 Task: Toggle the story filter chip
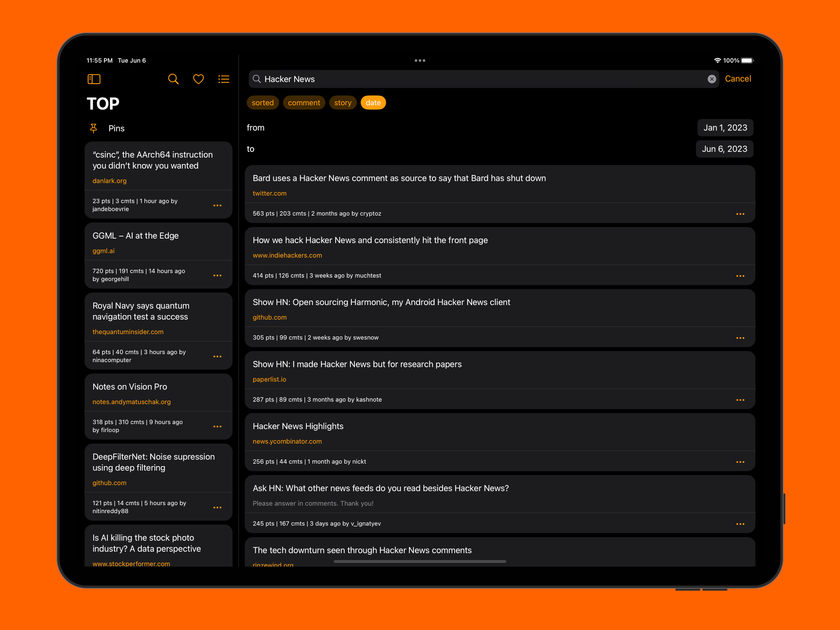coord(343,103)
